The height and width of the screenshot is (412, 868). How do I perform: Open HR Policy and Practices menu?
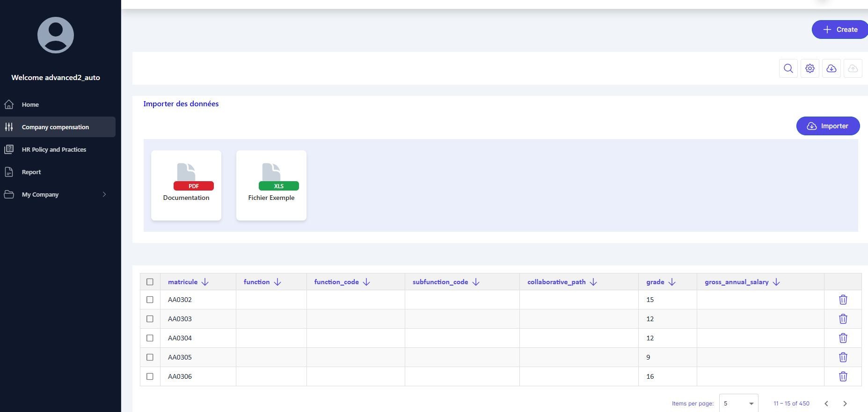tap(54, 149)
